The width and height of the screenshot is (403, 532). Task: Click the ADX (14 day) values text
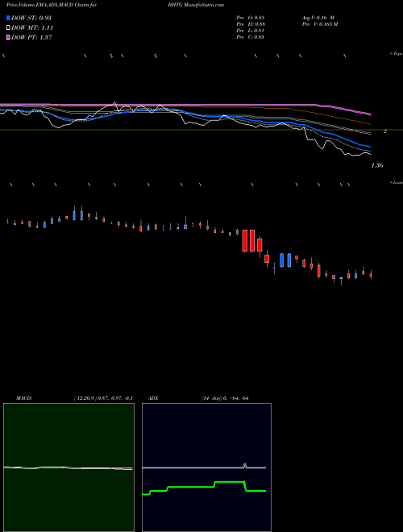pyautogui.click(x=225, y=398)
